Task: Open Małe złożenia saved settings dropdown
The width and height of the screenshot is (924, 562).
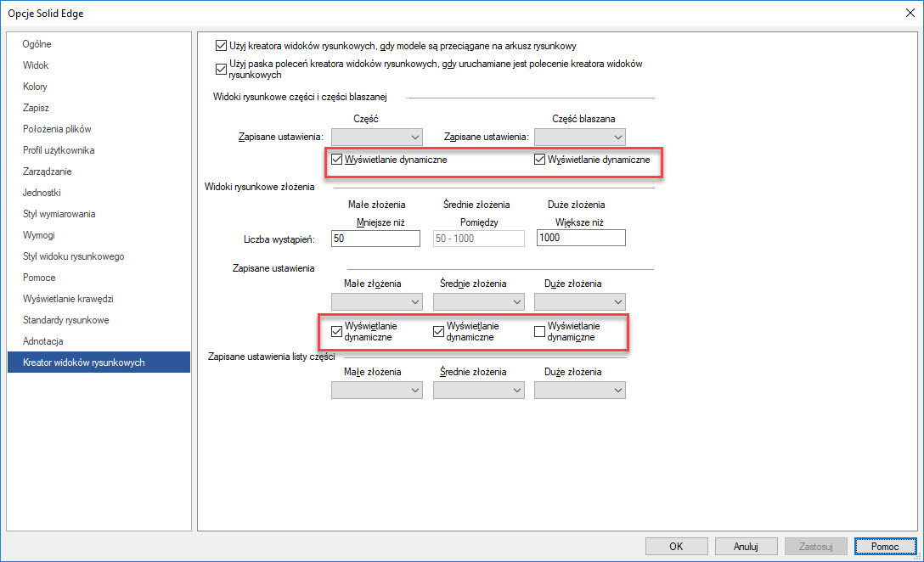Action: [377, 301]
